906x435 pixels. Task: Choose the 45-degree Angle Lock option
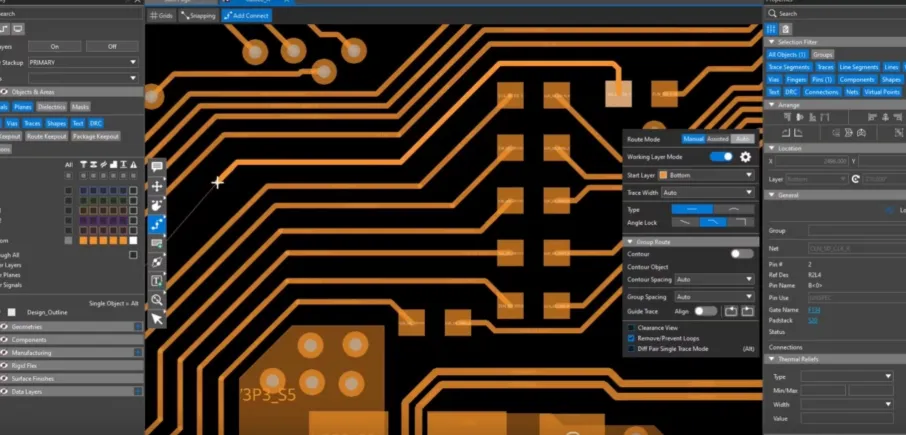(713, 222)
